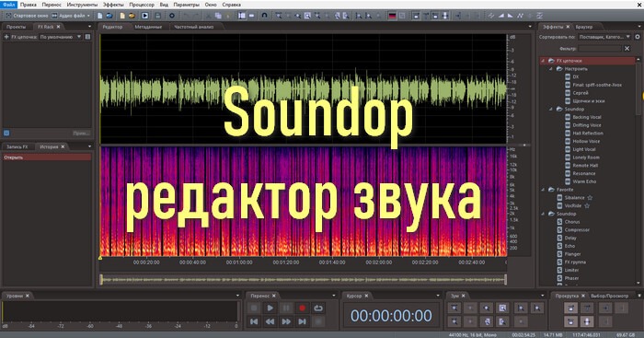Click the Фильтр input field

point(600,49)
